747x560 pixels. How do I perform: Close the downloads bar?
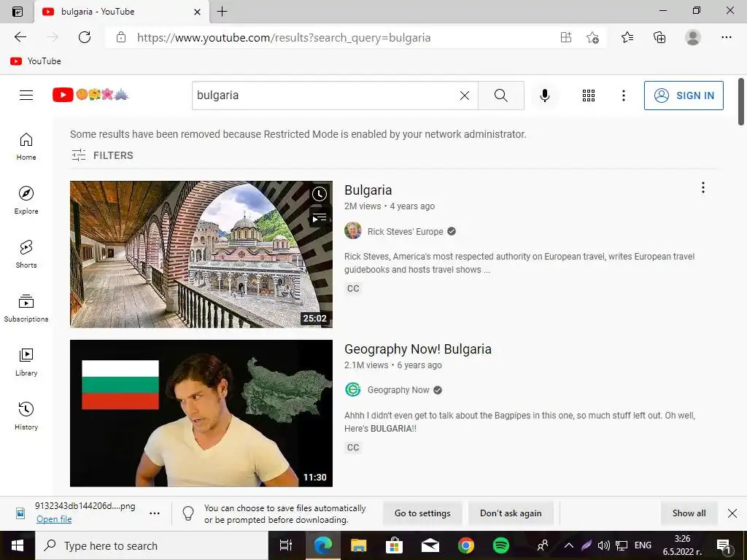tap(732, 513)
